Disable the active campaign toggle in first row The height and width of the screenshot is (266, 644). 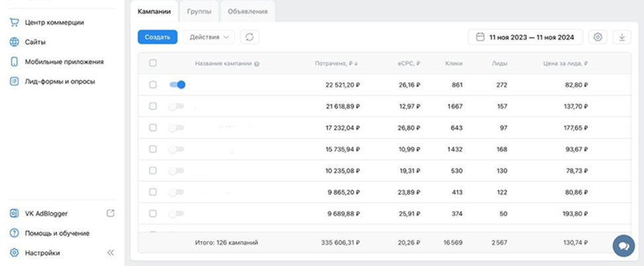click(177, 85)
